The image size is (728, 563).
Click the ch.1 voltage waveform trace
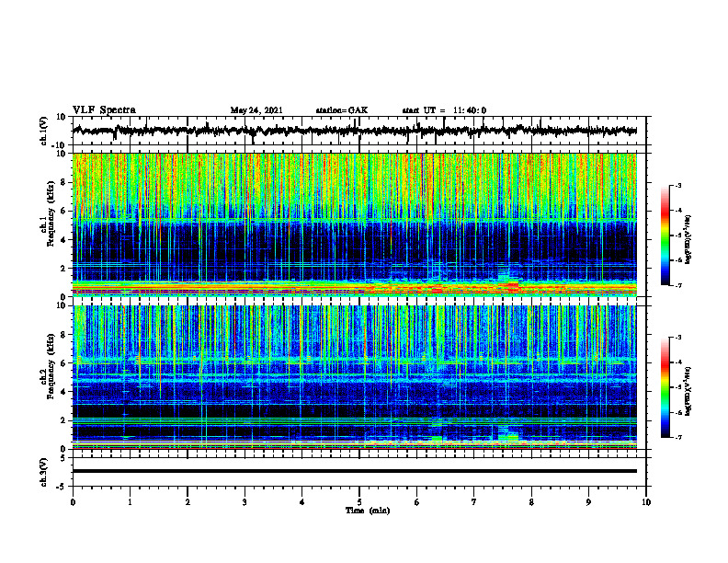coord(354,131)
